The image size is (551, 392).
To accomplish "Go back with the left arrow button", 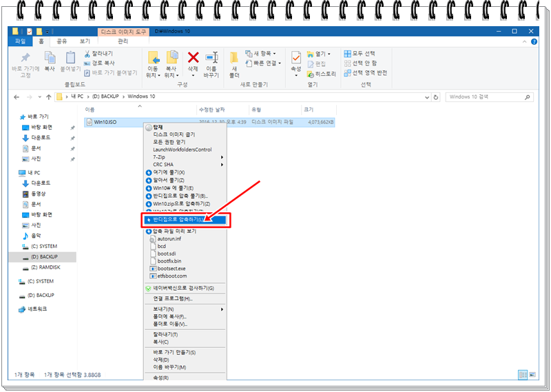I will point(17,97).
